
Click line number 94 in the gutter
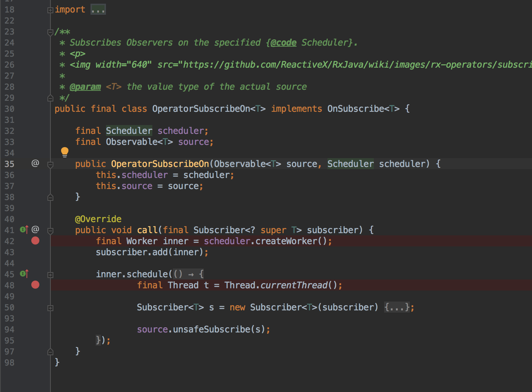pos(10,329)
